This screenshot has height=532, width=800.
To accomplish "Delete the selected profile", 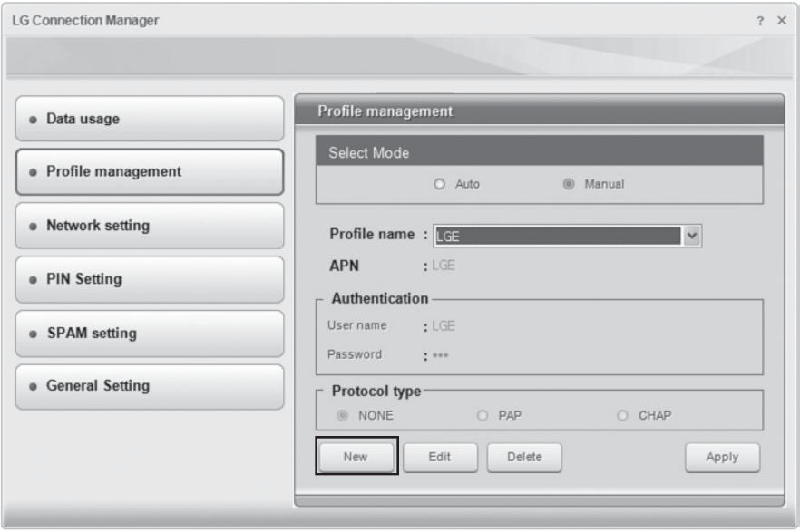I will (524, 457).
